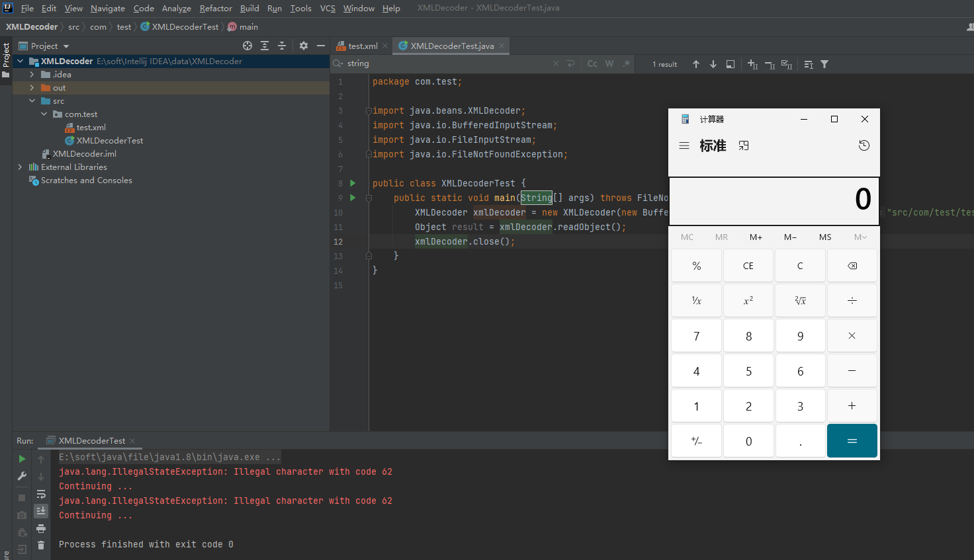This screenshot has height=560, width=974.
Task: Open search history dropdown magnifier
Action: click(338, 63)
